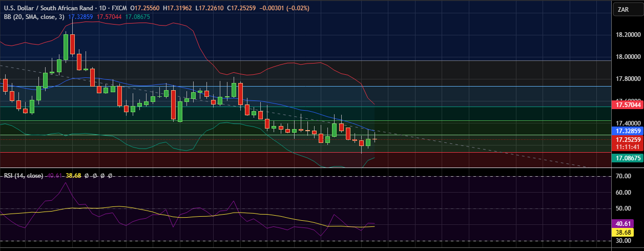644x251 pixels.
Task: Click the blue 17.32859 price axis label
Action: click(628, 131)
